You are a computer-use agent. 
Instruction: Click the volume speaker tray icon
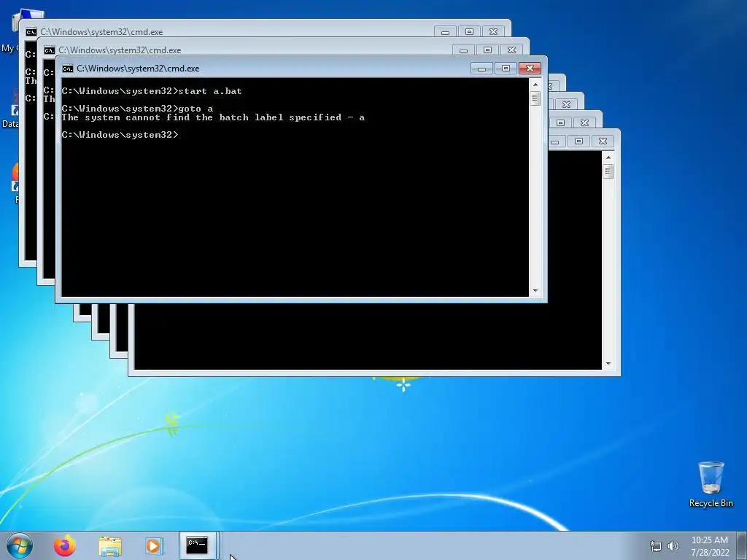(x=673, y=546)
